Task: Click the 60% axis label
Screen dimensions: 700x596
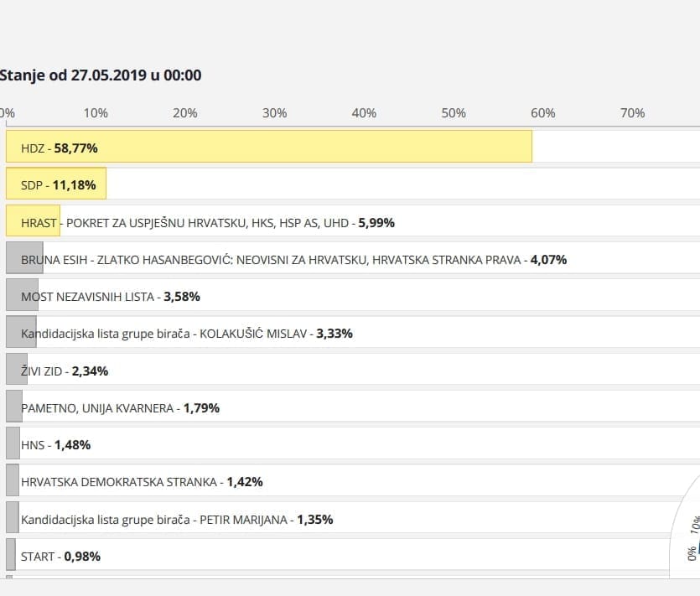Action: tap(542, 113)
